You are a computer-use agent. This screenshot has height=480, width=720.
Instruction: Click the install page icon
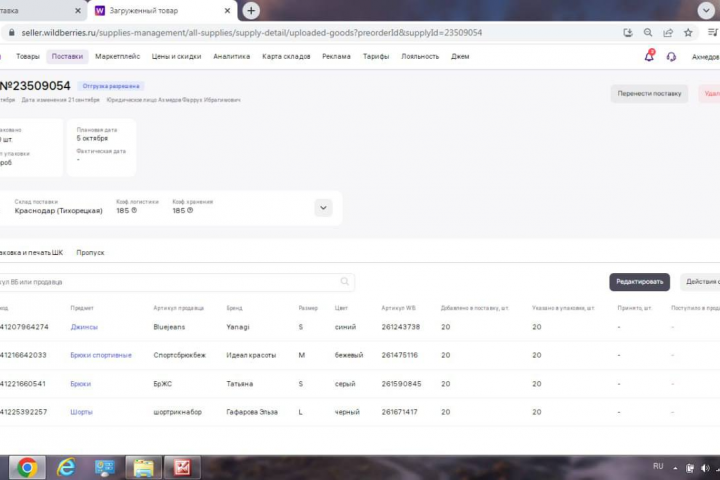coord(628,33)
